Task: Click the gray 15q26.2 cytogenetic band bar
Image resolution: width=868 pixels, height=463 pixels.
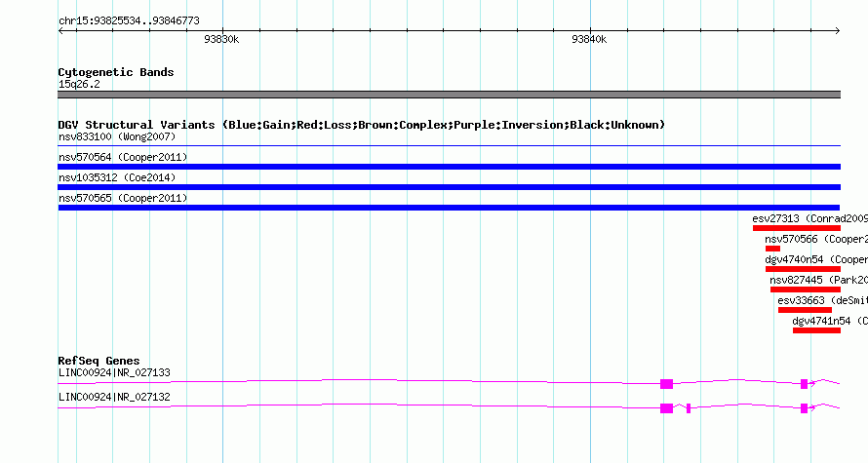Action: [x=449, y=95]
